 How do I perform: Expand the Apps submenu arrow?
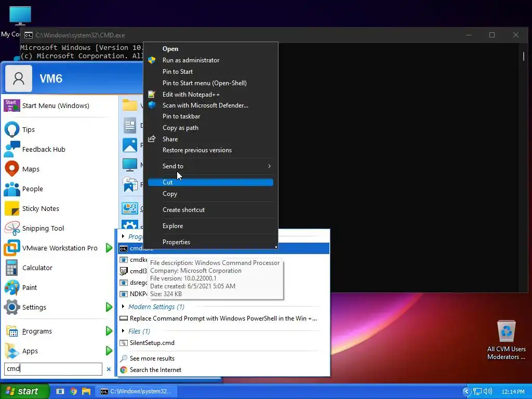click(x=109, y=351)
